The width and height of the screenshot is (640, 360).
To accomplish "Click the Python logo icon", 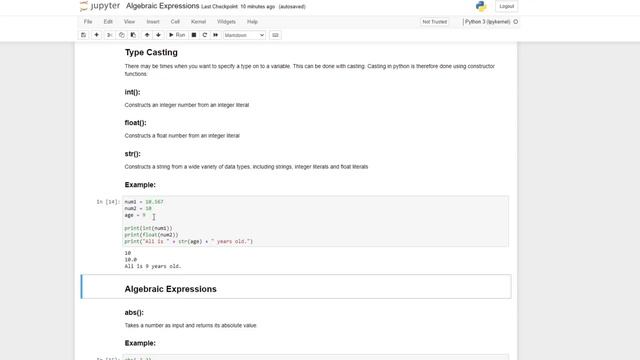I will 481,6.
